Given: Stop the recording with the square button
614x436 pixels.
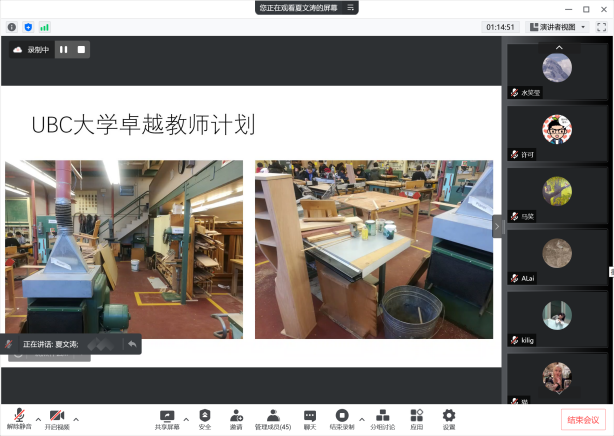Looking at the screenshot, I should 81,49.
